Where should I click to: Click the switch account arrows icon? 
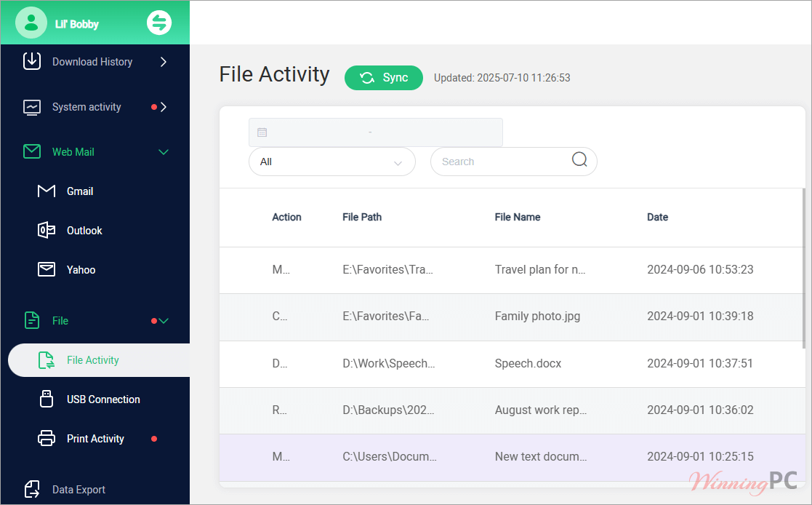point(159,23)
